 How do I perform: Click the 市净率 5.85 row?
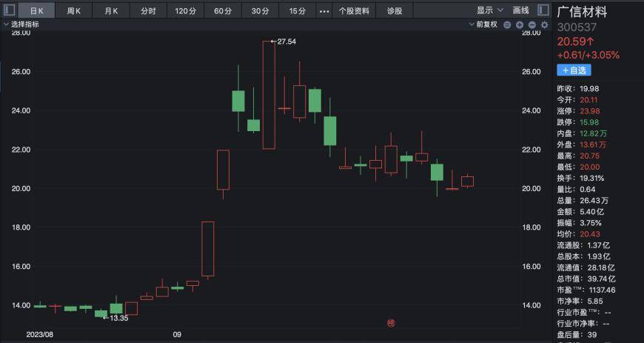[580, 302]
